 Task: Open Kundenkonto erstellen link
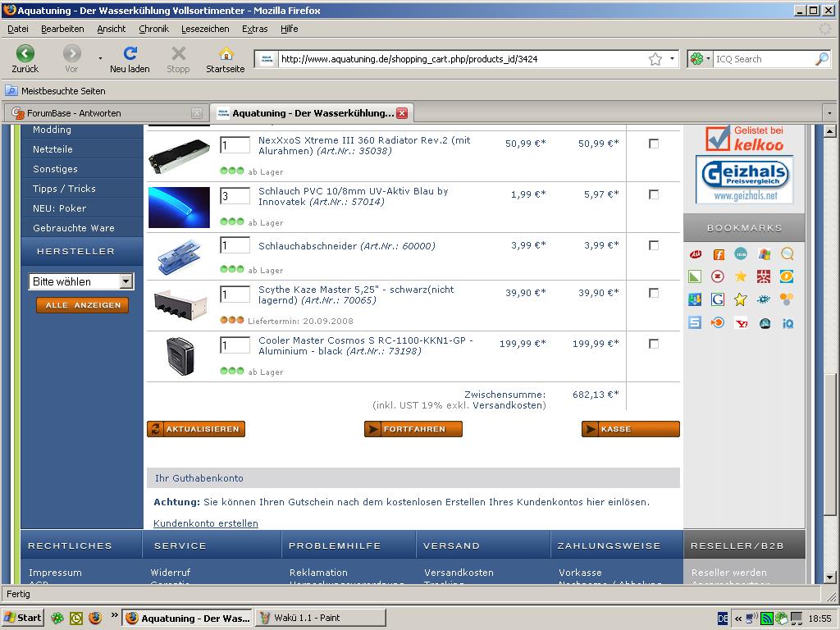coord(206,523)
